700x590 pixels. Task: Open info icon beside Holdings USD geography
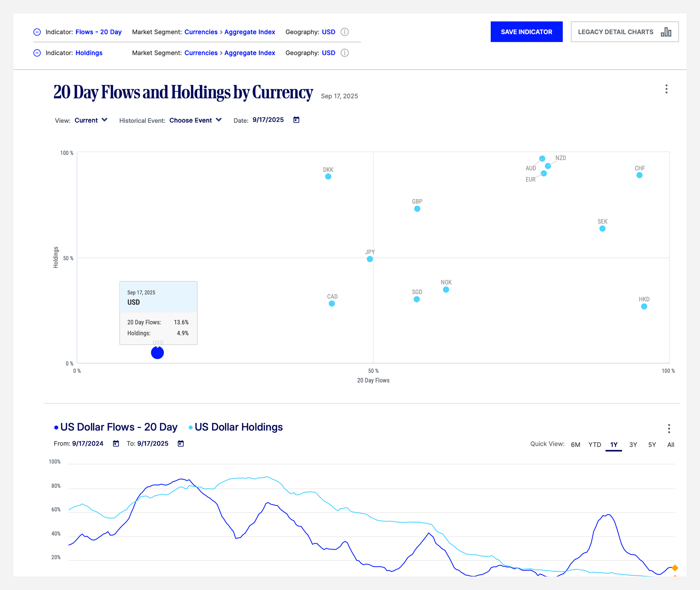coord(344,53)
